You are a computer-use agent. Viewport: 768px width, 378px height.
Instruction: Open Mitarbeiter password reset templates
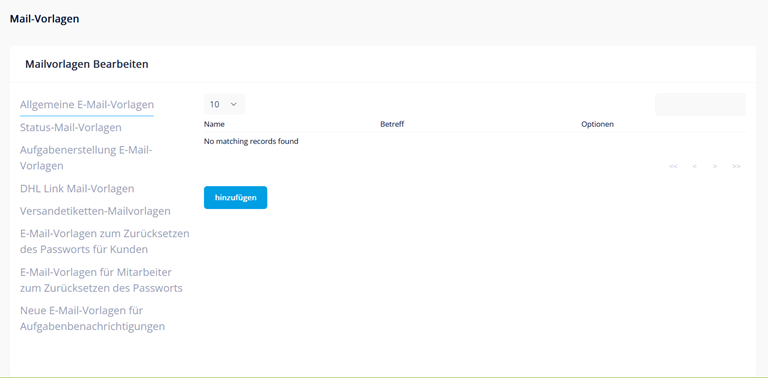coord(101,280)
